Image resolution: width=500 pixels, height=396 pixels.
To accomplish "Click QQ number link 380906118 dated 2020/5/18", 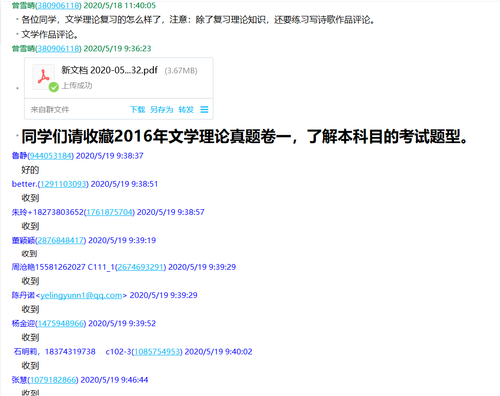I will coord(58,5).
